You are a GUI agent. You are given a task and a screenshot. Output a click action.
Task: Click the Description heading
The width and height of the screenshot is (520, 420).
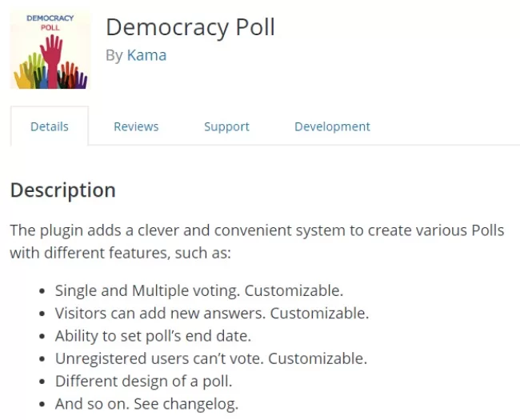point(62,190)
